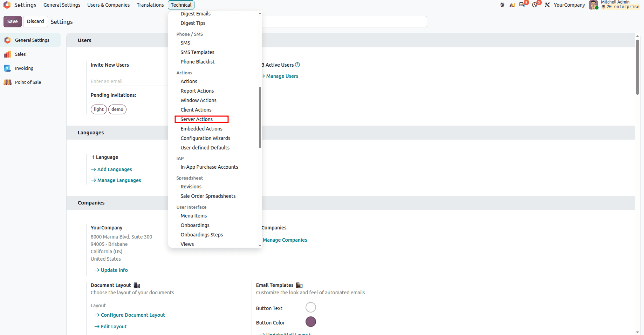Viewport: 644px width, 335px height.
Task: Open Revisions under Spreadsheet
Action: click(191, 187)
